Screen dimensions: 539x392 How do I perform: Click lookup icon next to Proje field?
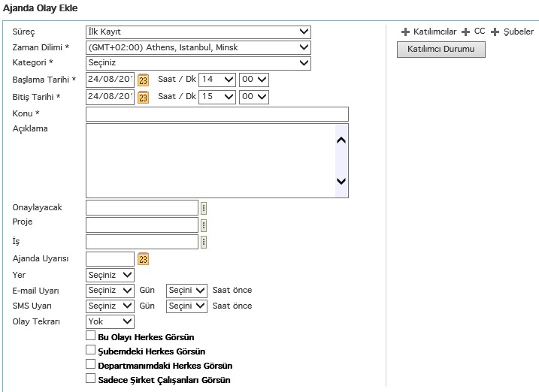pyautogui.click(x=203, y=225)
